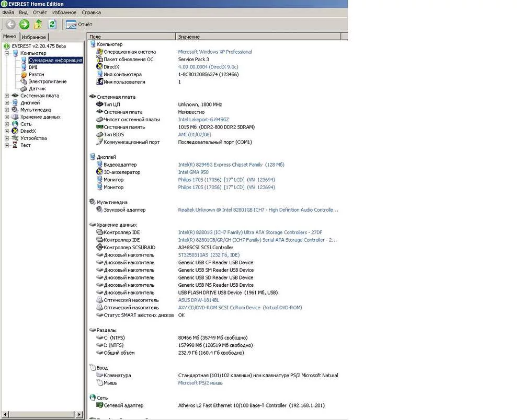Select EVEREST v2.20.475 Beta root item
The width and height of the screenshot is (523, 420).
[39, 46]
